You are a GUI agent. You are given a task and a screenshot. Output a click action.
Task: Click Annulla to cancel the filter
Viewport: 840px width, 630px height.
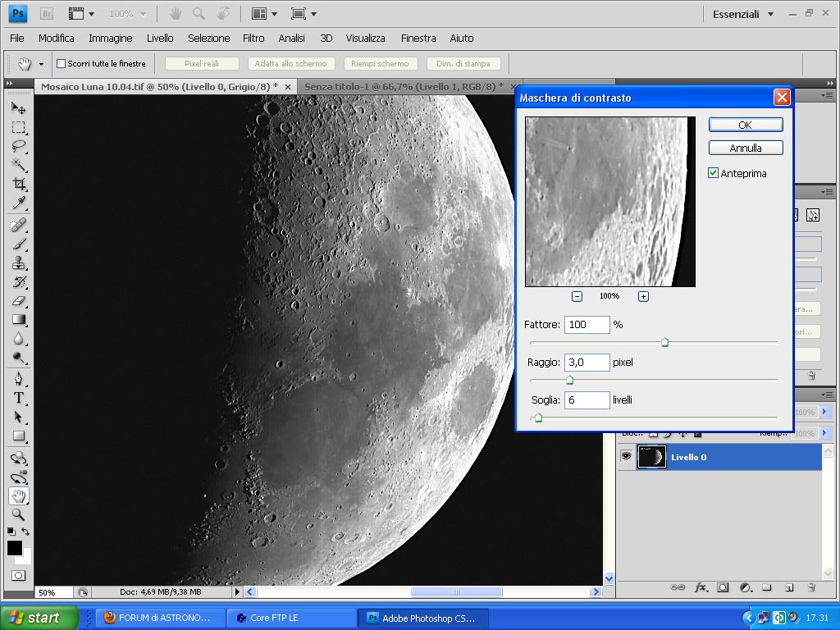tap(745, 148)
